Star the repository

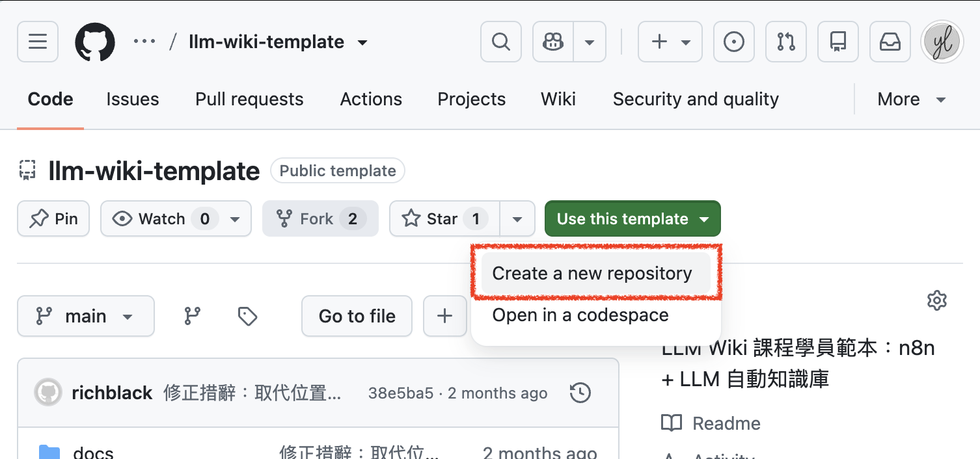point(445,218)
